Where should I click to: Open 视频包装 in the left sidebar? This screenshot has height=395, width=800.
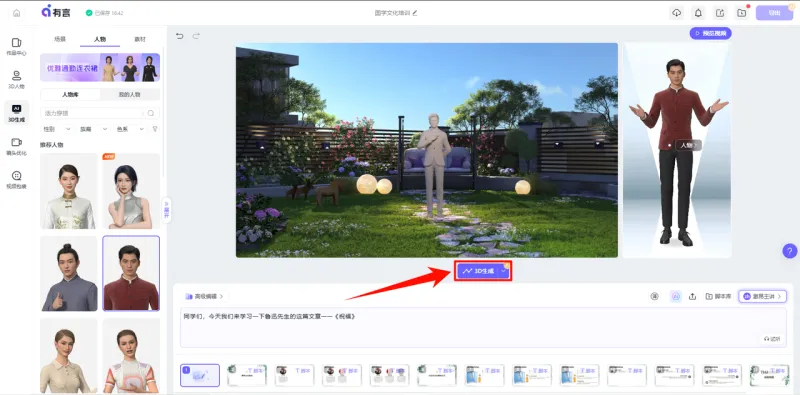coord(16,179)
